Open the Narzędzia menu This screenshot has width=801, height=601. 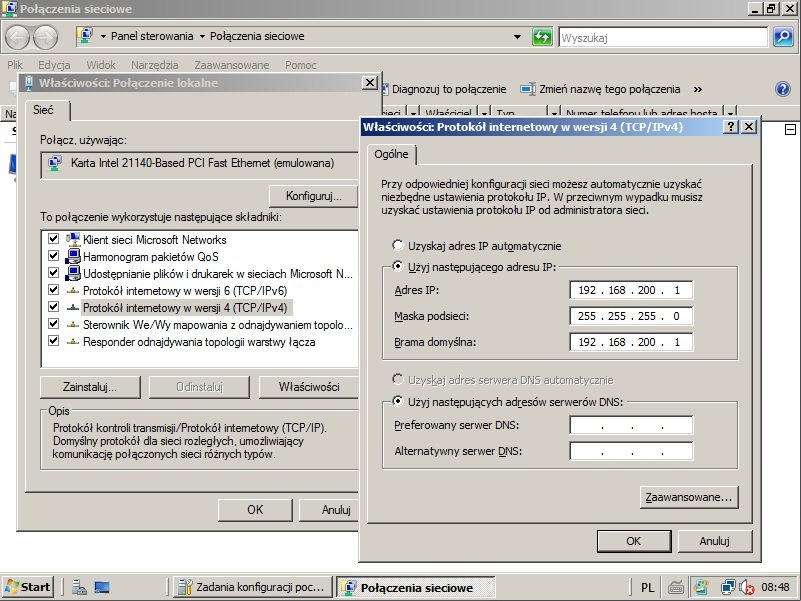(x=155, y=65)
